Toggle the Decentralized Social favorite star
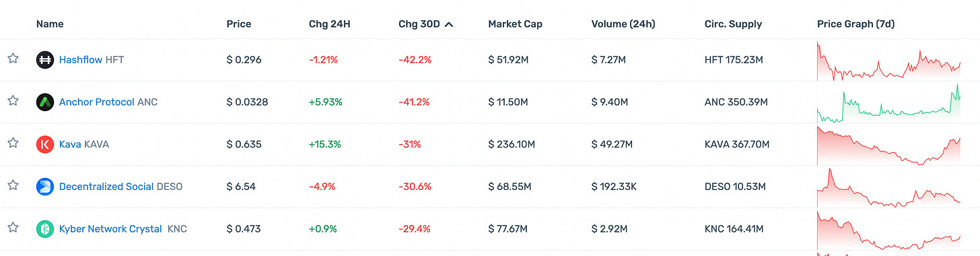The width and height of the screenshot is (980, 256). (x=13, y=185)
